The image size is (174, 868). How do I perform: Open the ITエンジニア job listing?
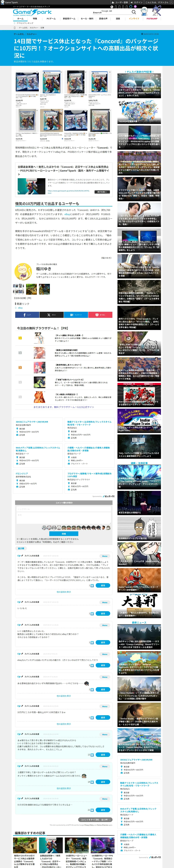(x=22, y=474)
